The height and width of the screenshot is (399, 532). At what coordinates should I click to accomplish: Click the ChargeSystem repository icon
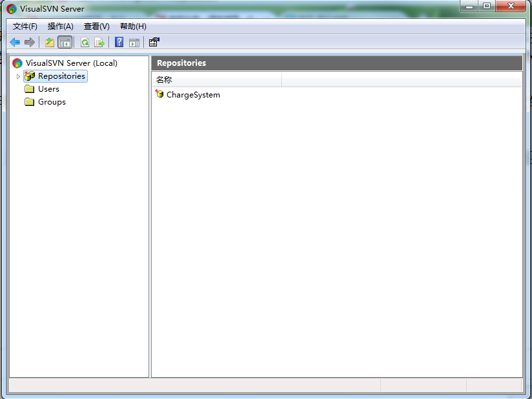(159, 94)
